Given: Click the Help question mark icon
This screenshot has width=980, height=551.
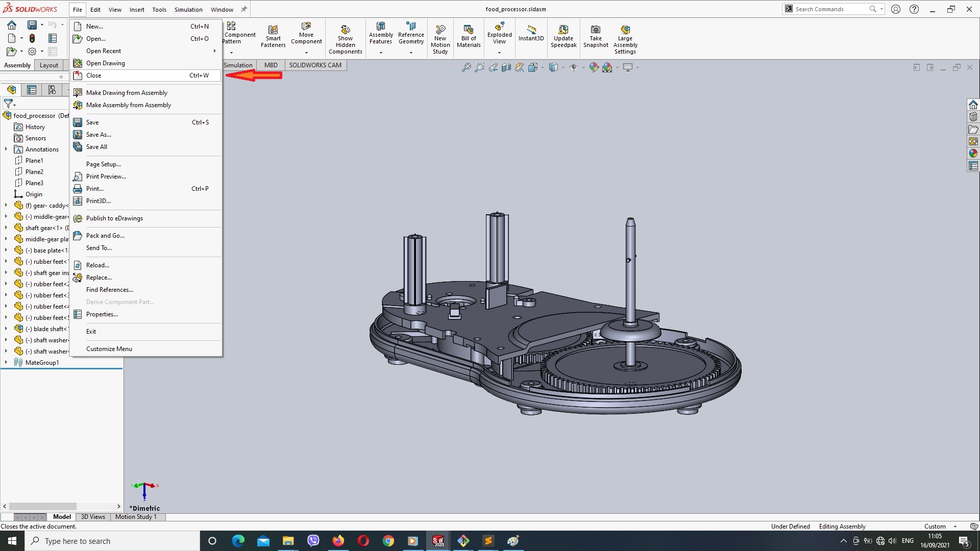Looking at the screenshot, I should (x=914, y=9).
